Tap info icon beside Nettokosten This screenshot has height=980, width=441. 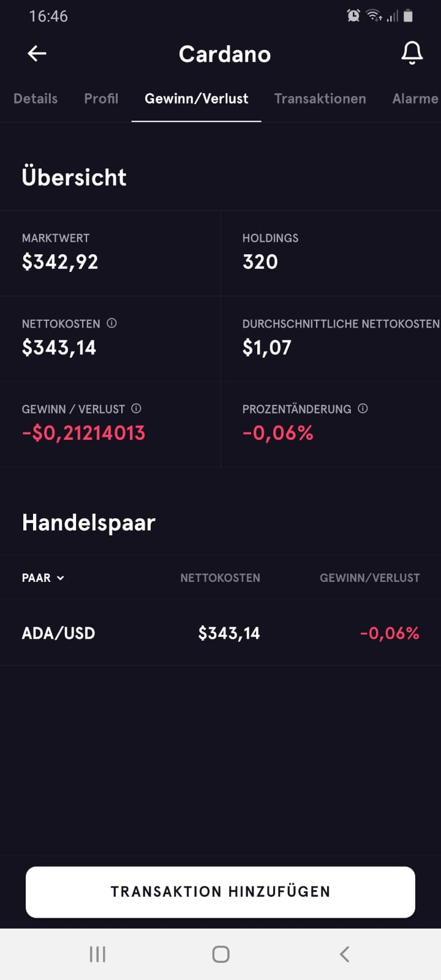point(111,323)
